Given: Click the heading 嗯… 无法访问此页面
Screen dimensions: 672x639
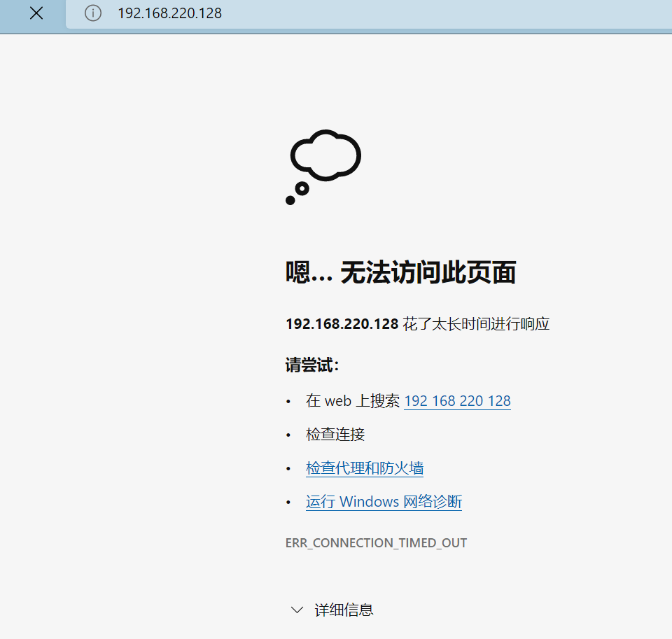Looking at the screenshot, I should pos(400,272).
